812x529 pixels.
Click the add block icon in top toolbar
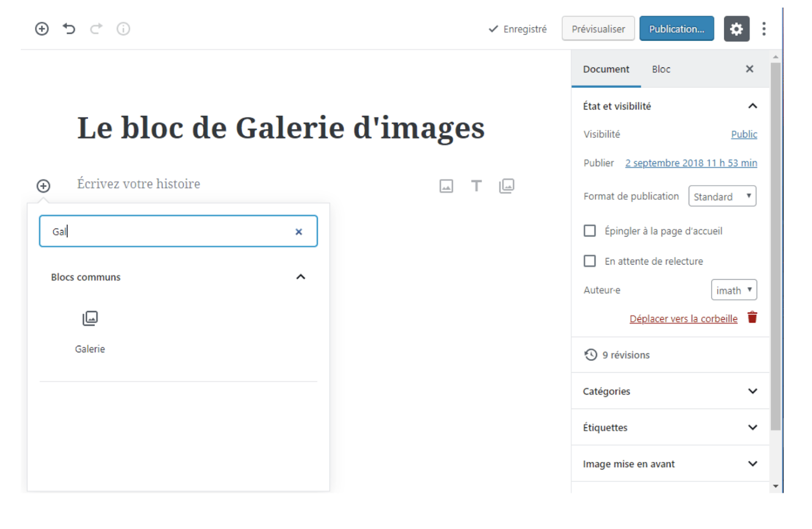(x=42, y=29)
